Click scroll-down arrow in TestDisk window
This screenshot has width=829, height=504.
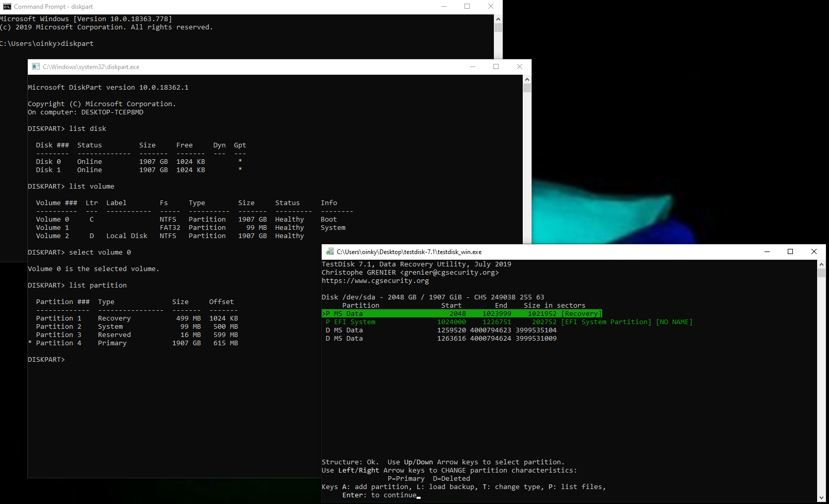[821, 498]
